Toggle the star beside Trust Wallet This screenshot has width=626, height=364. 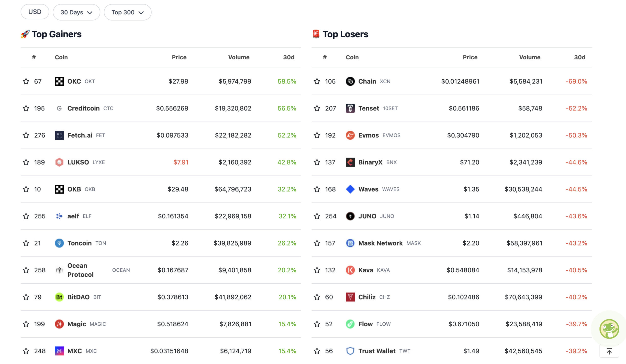317,351
